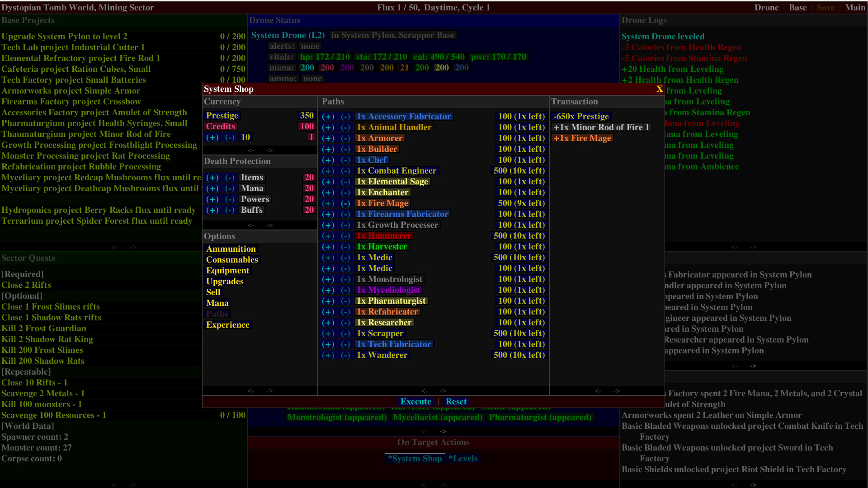Select the Paths category in Options

217,314
